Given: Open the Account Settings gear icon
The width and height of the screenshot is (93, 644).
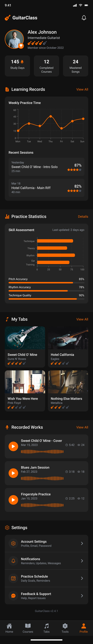Looking at the screenshot, I should point(13,543).
